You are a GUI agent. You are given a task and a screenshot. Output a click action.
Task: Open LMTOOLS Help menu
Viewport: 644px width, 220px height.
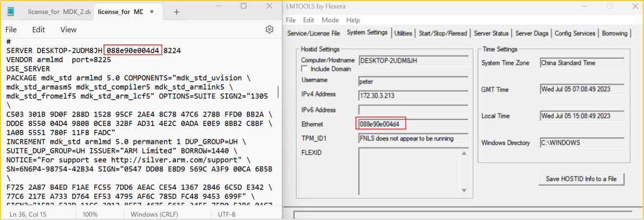(x=353, y=20)
